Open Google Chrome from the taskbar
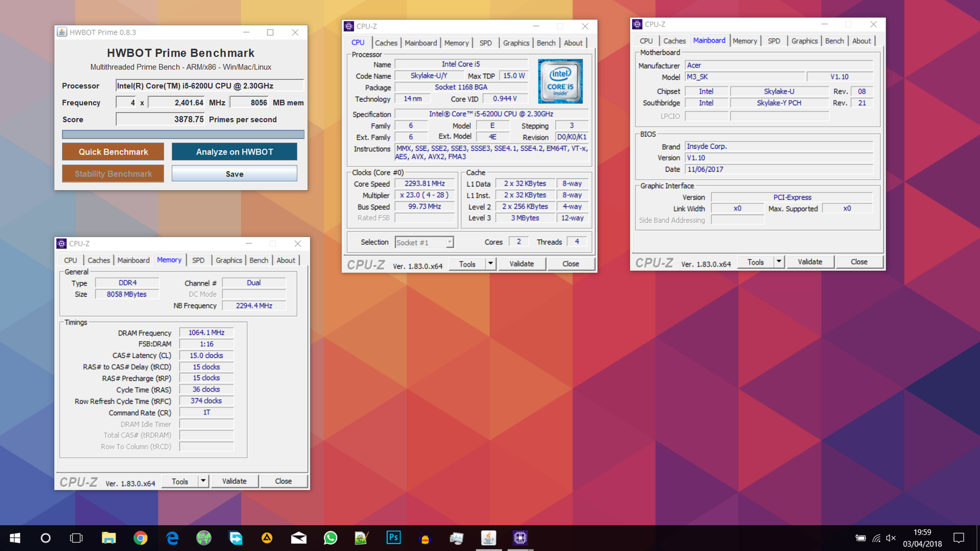 tap(140, 538)
